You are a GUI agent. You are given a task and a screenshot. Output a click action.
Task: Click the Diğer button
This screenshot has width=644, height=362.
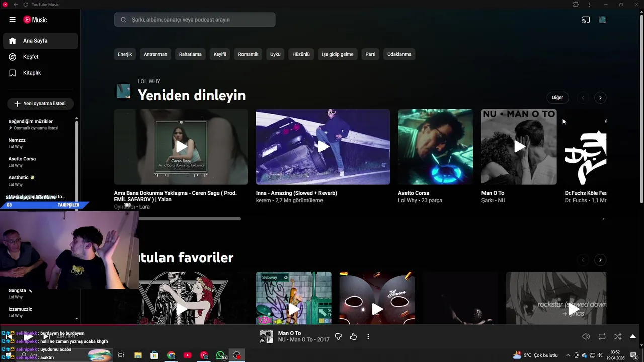[x=557, y=98]
